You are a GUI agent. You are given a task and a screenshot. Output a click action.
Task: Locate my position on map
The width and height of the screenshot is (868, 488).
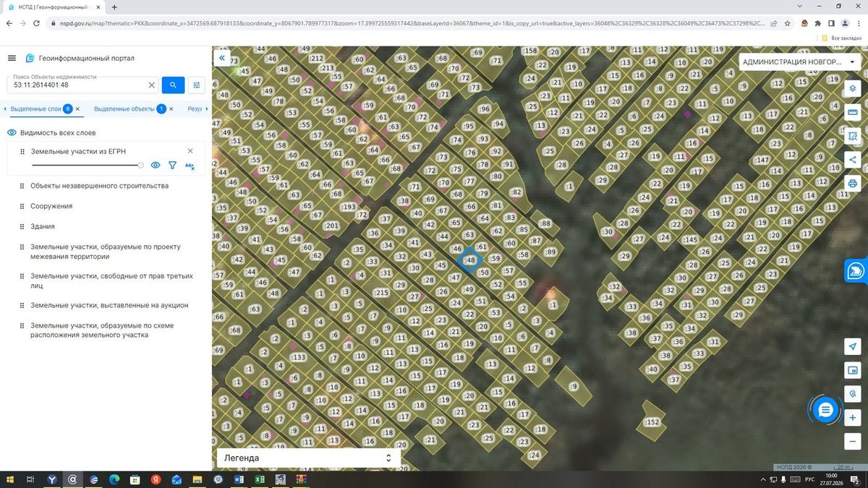pos(853,346)
